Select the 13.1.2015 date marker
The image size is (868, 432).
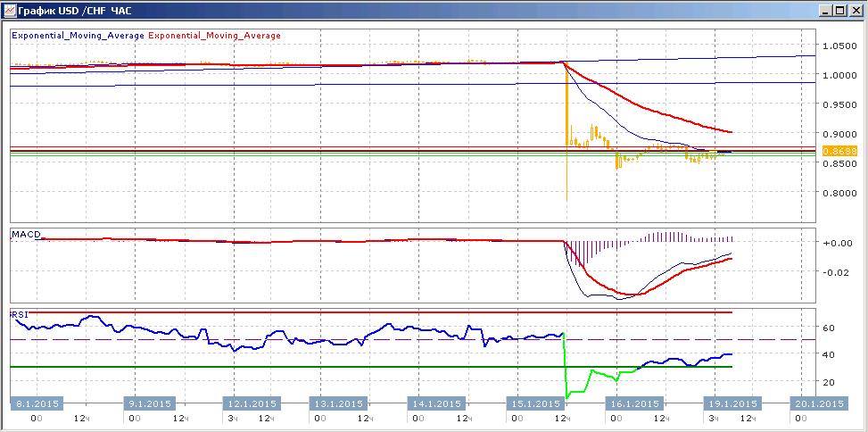(x=337, y=403)
